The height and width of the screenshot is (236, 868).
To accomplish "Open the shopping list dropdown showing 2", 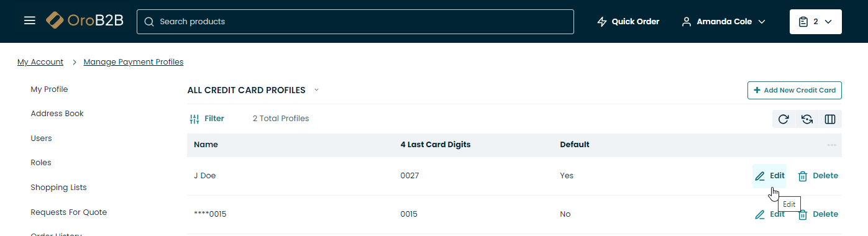I will 815,22.
